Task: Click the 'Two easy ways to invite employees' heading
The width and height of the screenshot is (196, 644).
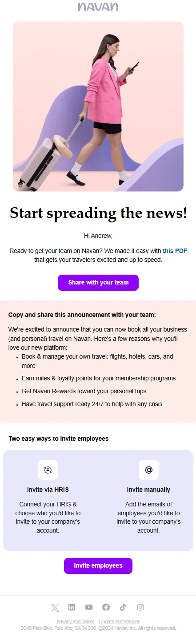Action: [x=59, y=439]
